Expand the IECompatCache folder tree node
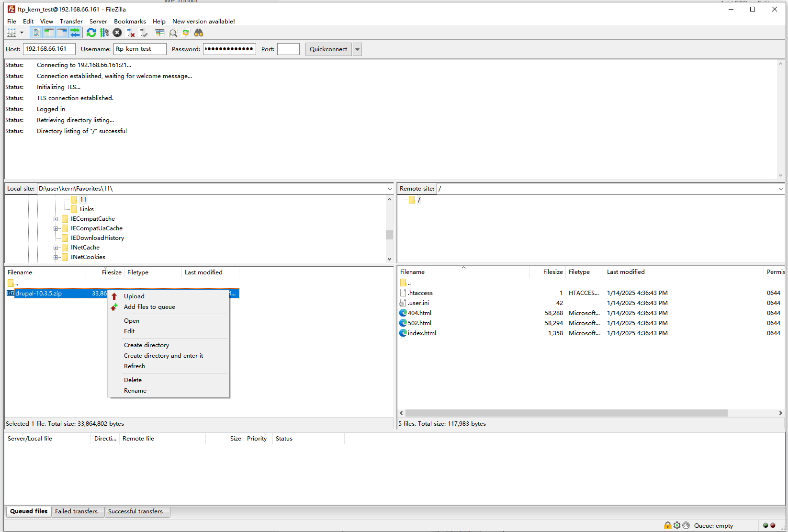788x532 pixels. point(56,219)
